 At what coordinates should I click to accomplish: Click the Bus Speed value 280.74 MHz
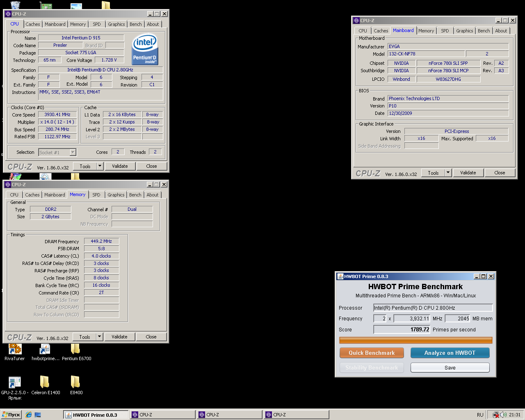[57, 129]
